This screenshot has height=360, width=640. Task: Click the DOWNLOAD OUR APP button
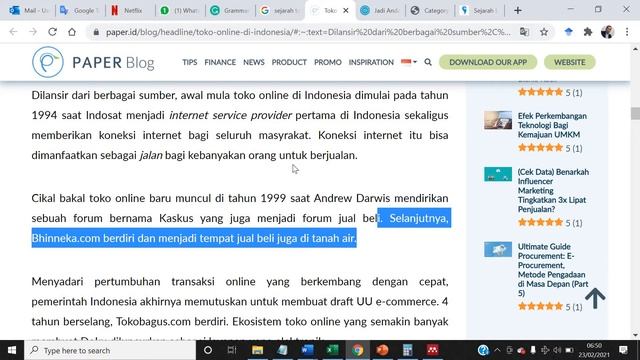coord(488,62)
